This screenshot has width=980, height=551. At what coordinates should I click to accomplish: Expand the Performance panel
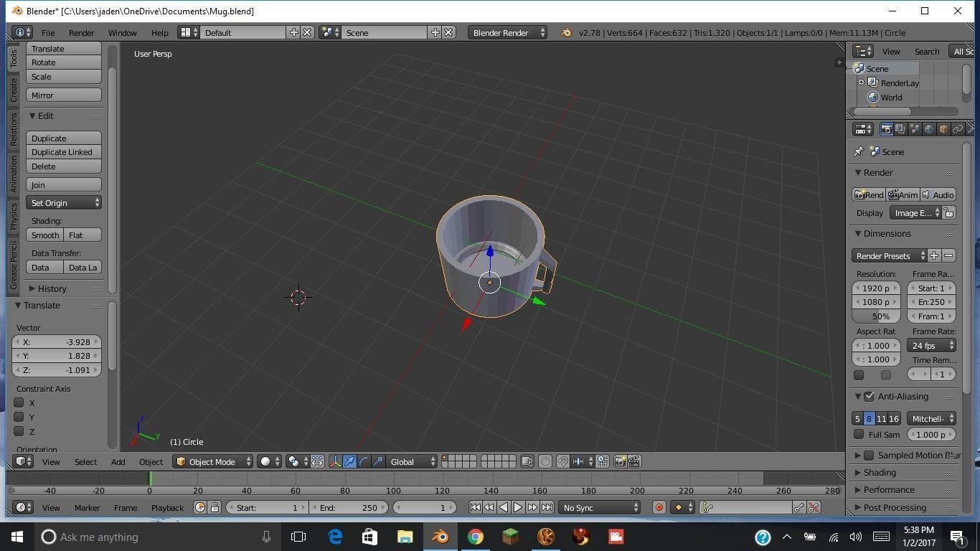pyautogui.click(x=889, y=489)
